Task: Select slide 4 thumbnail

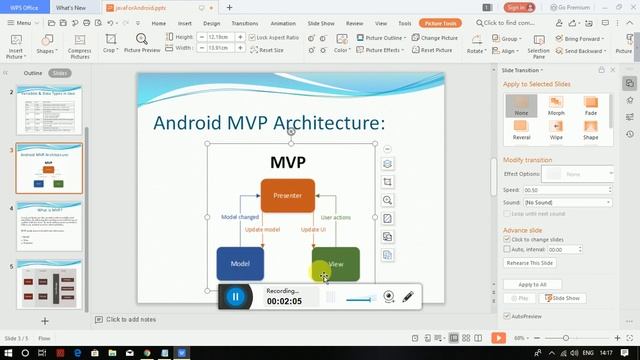Action: click(x=49, y=226)
